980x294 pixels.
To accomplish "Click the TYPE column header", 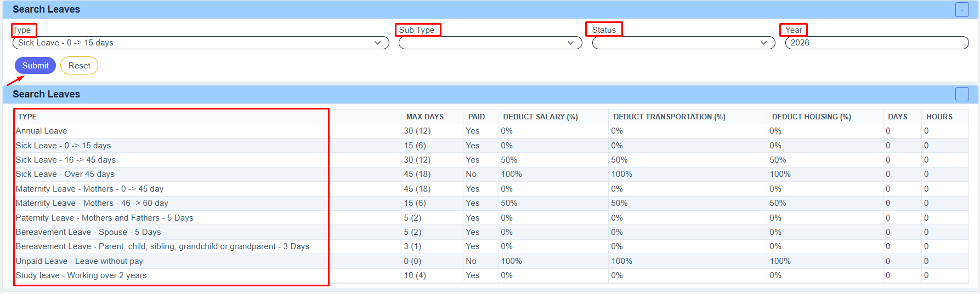I will pos(27,117).
